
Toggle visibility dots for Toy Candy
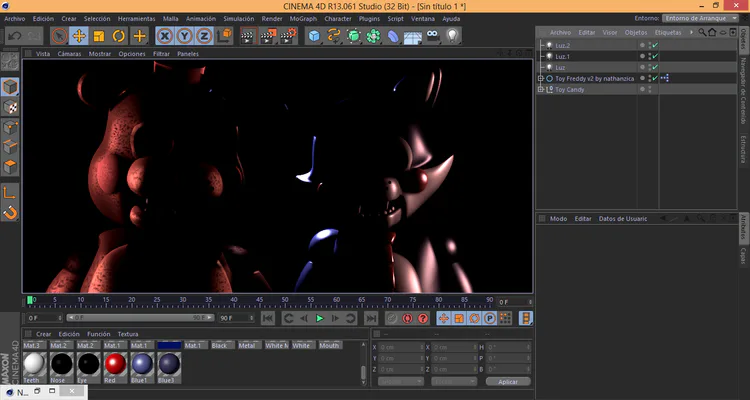click(x=650, y=89)
